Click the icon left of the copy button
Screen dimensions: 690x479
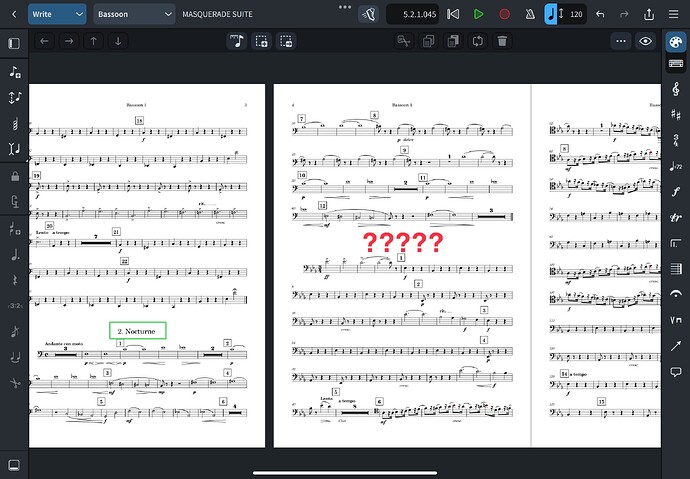point(404,41)
